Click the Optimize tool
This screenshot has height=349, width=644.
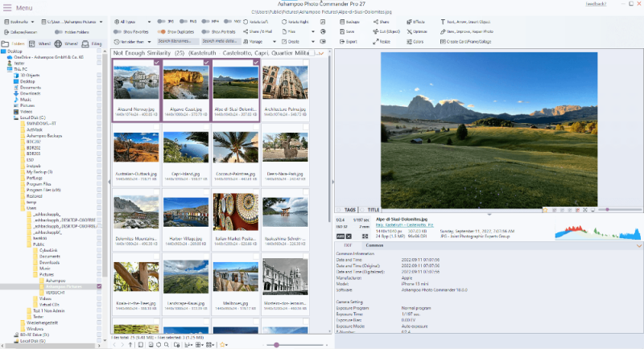point(417,31)
